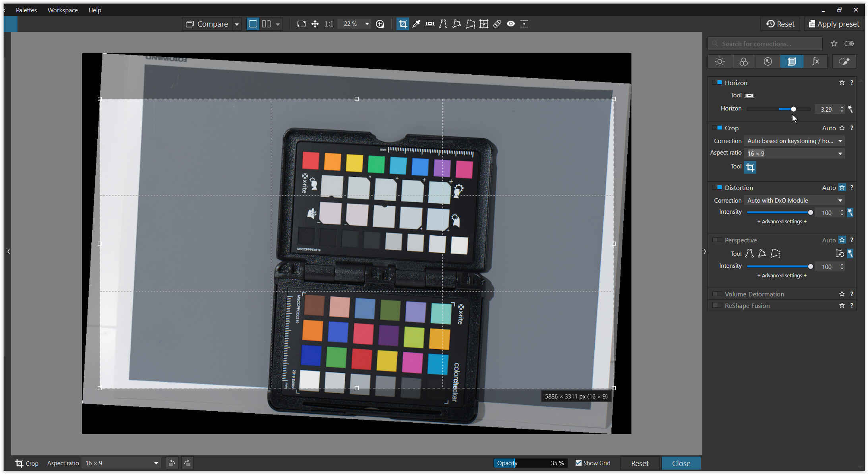868x474 pixels.
Task: Select the Repair bandage tool
Action: 497,24
